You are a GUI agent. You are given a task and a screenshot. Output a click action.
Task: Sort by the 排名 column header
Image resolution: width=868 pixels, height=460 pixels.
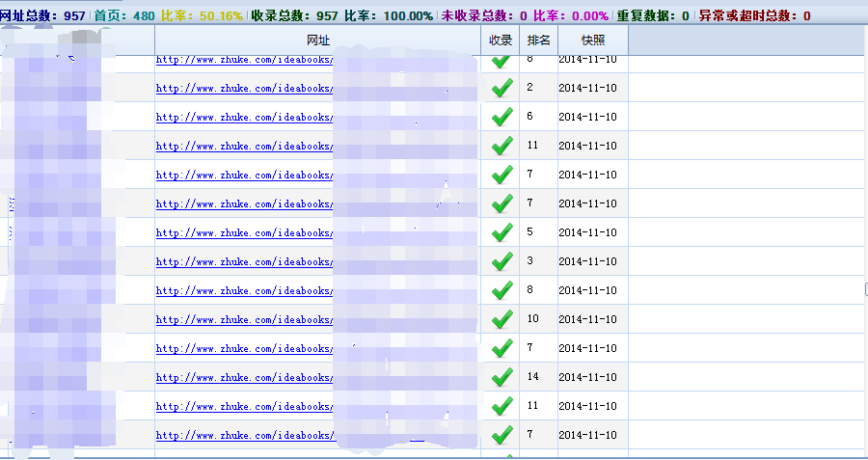pyautogui.click(x=538, y=41)
